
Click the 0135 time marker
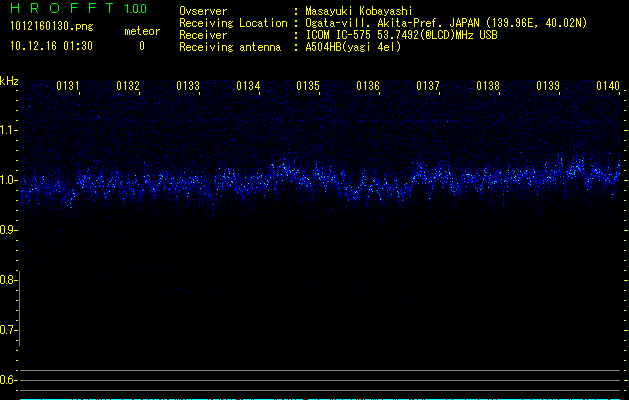(x=308, y=87)
